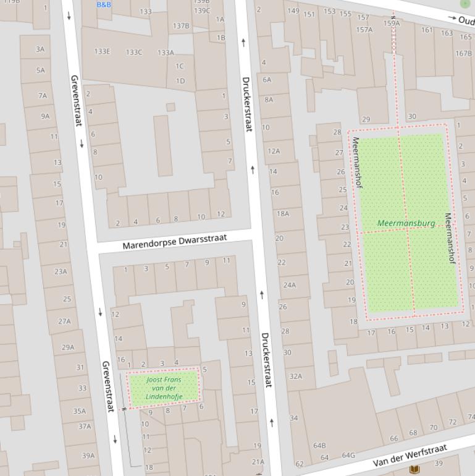Click the Meermansburg park label
The image size is (475, 476).
click(x=406, y=223)
